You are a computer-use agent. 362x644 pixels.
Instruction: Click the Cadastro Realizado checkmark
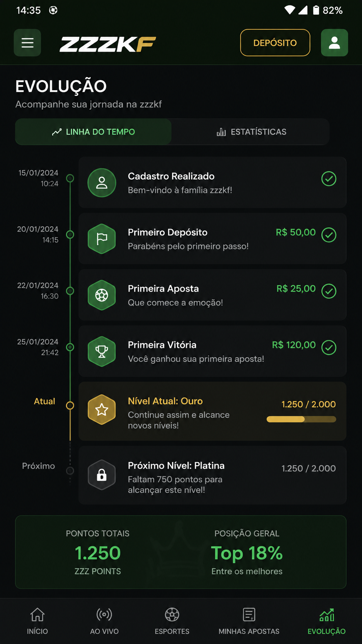point(329,179)
